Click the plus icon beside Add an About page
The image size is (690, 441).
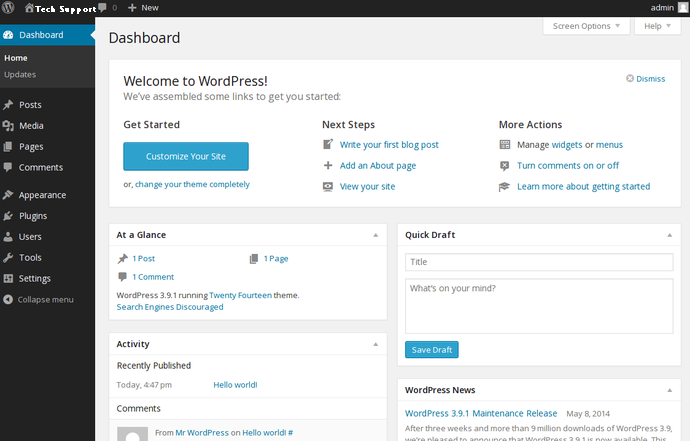[328, 165]
